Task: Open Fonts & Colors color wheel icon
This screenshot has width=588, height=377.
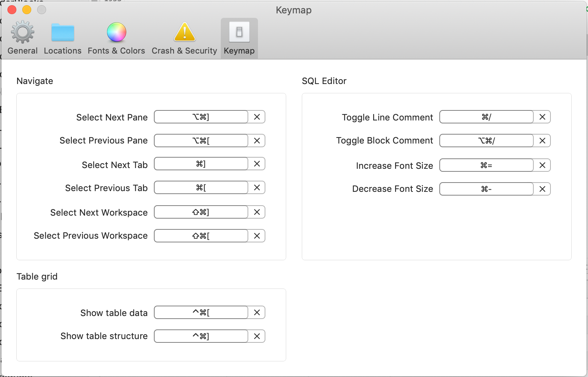Action: point(117,32)
